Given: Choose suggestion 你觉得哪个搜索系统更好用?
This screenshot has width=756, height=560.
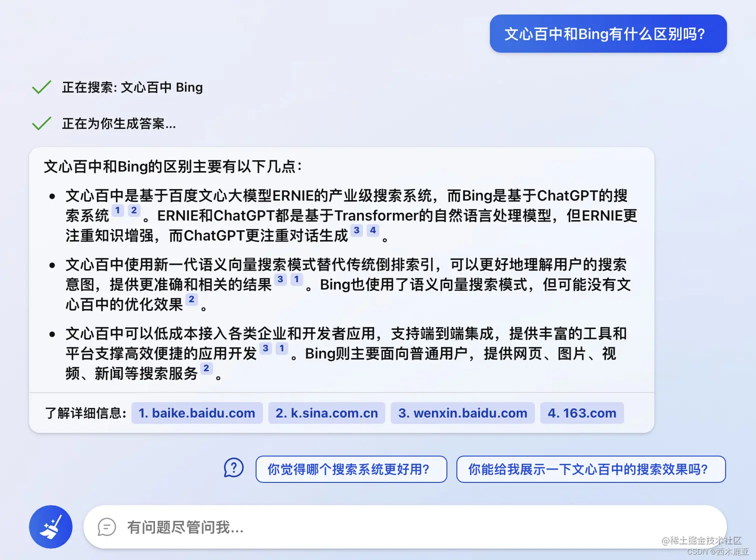Looking at the screenshot, I should click(x=351, y=469).
